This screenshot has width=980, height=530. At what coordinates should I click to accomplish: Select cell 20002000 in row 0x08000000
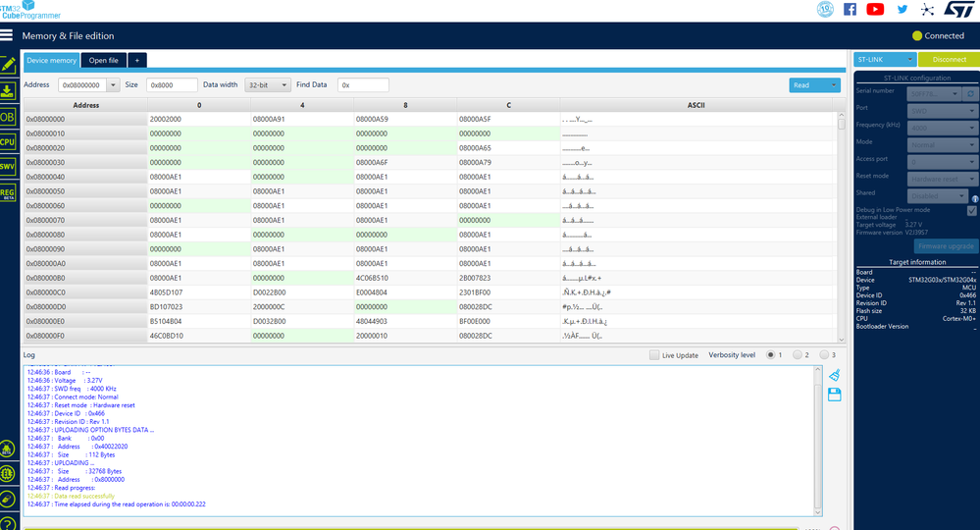click(199, 119)
